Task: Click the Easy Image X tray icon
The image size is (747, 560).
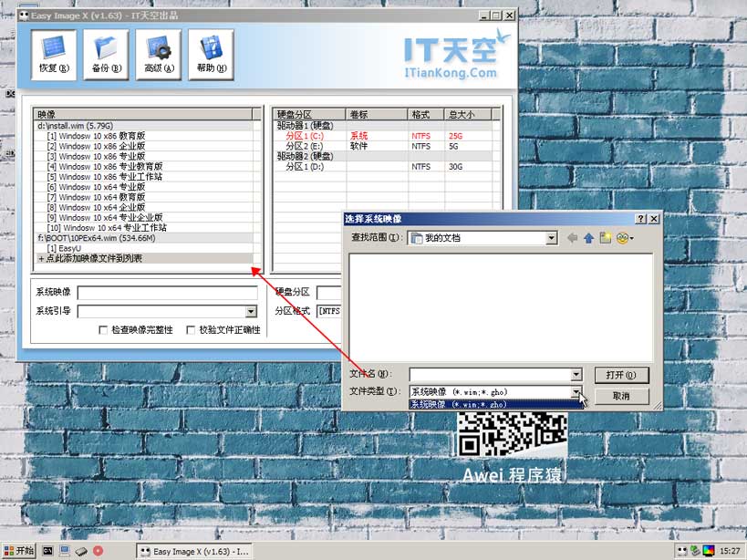Action: (681, 551)
